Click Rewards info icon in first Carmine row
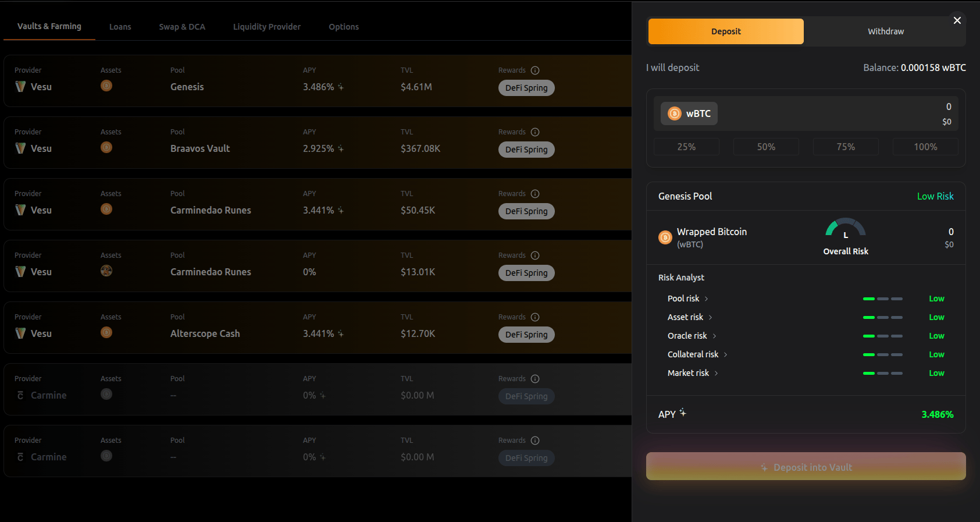Screen dimensions: 980x522 coord(535,379)
